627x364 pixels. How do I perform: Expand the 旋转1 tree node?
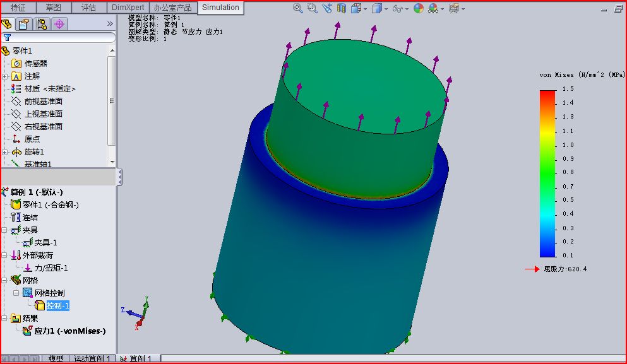click(x=5, y=152)
